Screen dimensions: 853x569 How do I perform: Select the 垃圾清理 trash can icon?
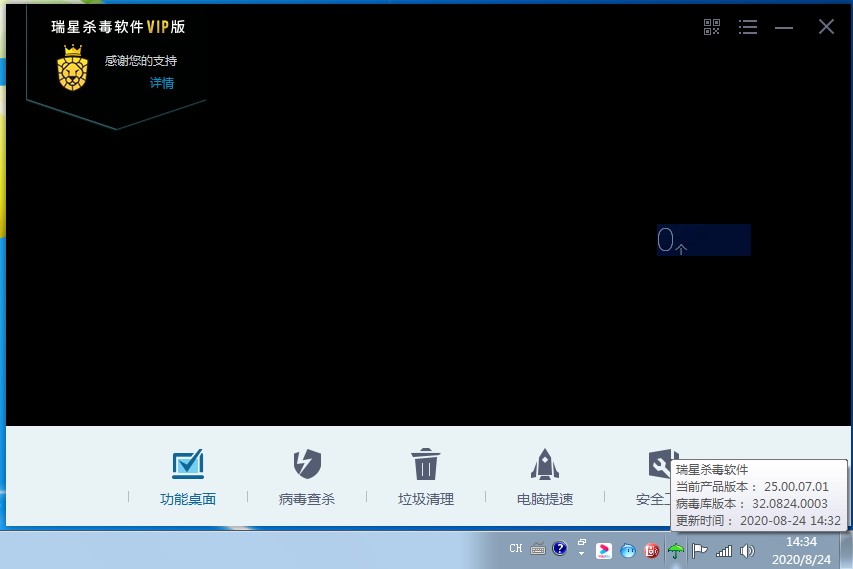(x=425, y=464)
